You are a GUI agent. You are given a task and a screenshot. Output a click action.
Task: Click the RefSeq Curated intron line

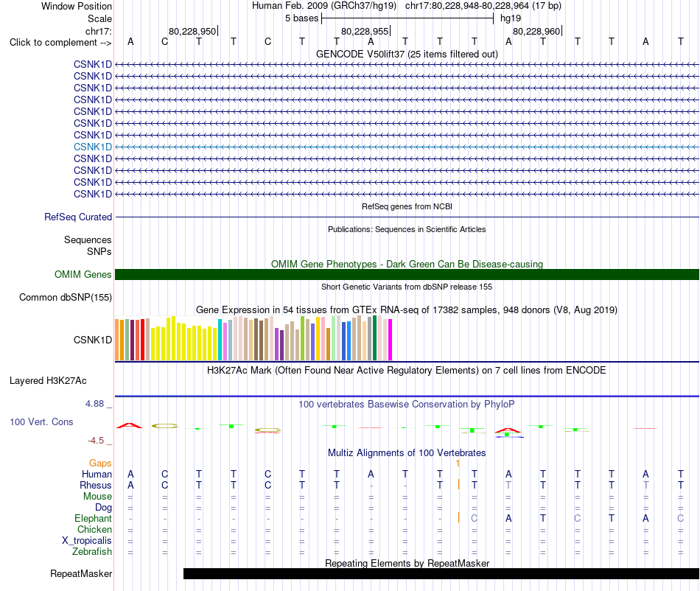coord(407,217)
